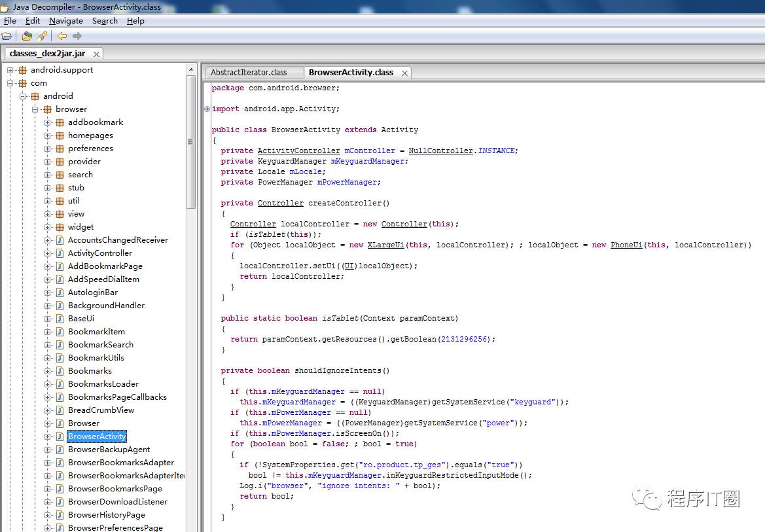Click the view package icon
Viewport: 765px width, 532px height.
(x=60, y=214)
